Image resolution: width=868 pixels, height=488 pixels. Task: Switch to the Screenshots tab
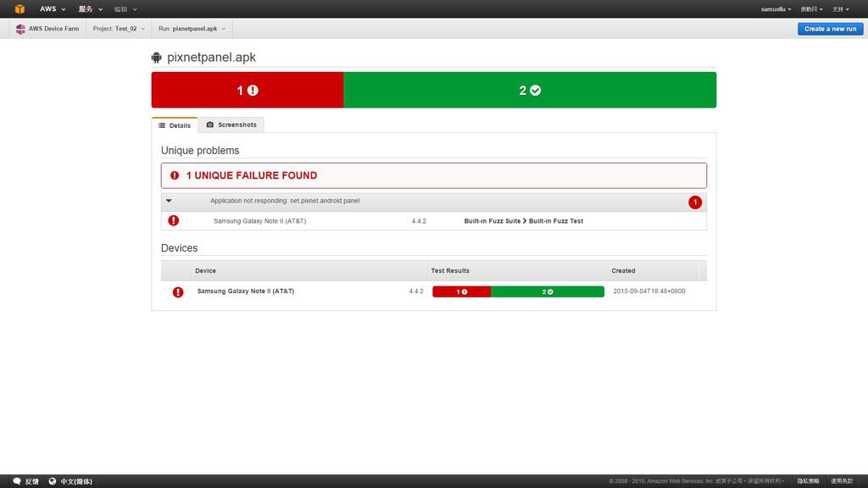pos(231,125)
